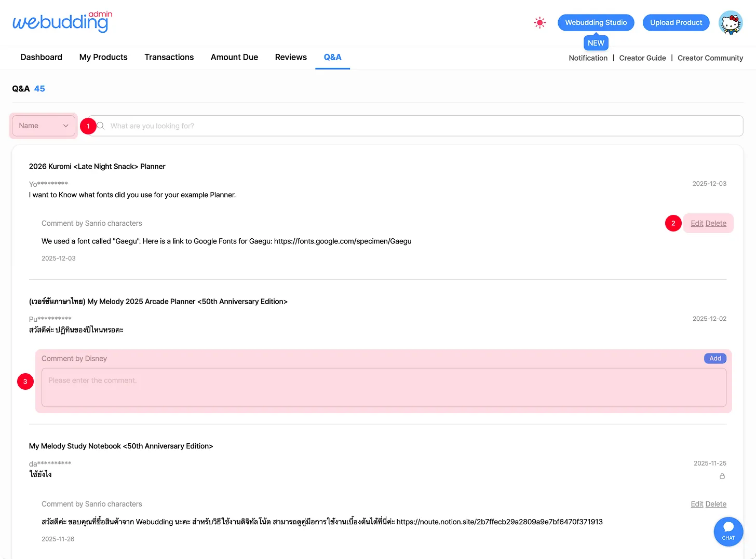The height and width of the screenshot is (559, 756).
Task: Click the webudding admin logo
Action: tap(62, 22)
